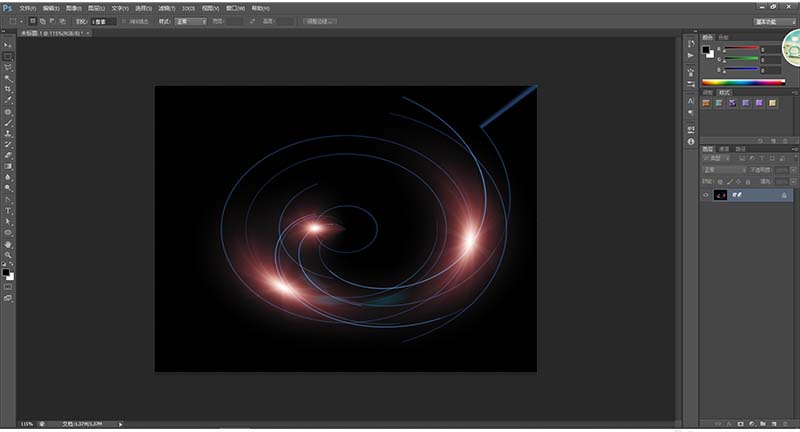The height and width of the screenshot is (432, 800).
Task: Open the 滤镜 (Filter) menu
Action: click(165, 7)
